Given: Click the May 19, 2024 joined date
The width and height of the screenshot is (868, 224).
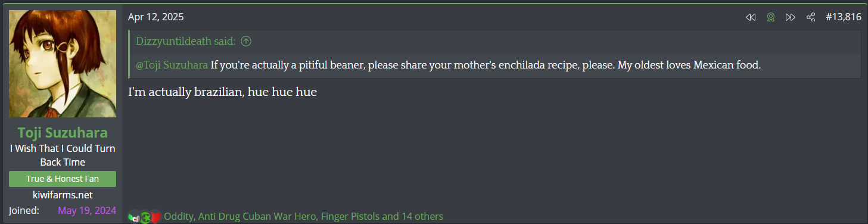Looking at the screenshot, I should coord(87,210).
